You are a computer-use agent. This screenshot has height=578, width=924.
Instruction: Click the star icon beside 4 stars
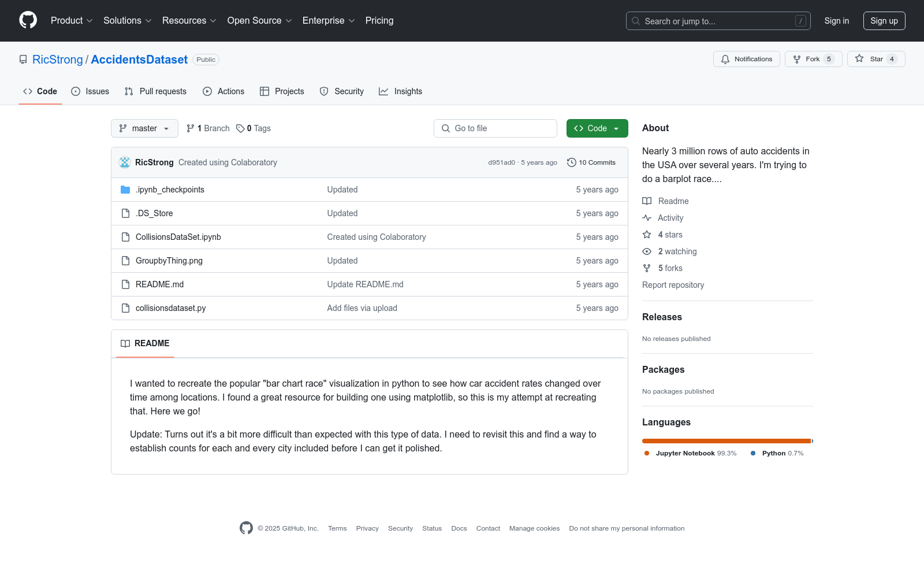pyautogui.click(x=647, y=235)
